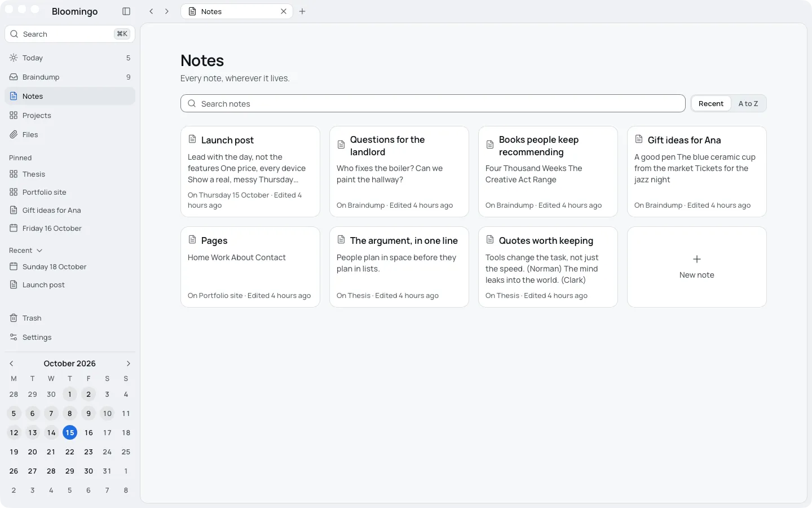Open a new tab with plus icon
The image size is (812, 508).
click(302, 11)
